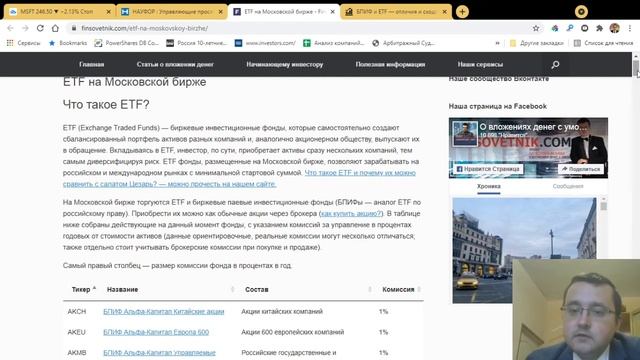
Task: Open the Facebook street photo thumbnail
Action: tap(524, 251)
